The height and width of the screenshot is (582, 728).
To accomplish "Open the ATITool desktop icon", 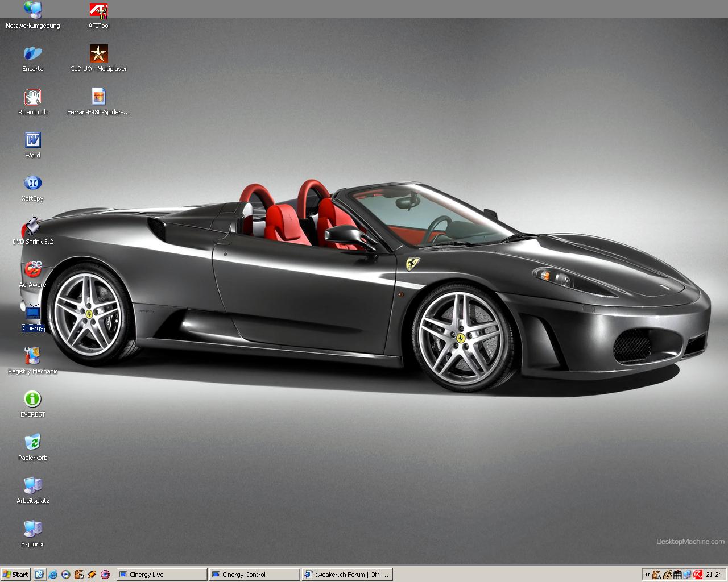I will pos(98,11).
